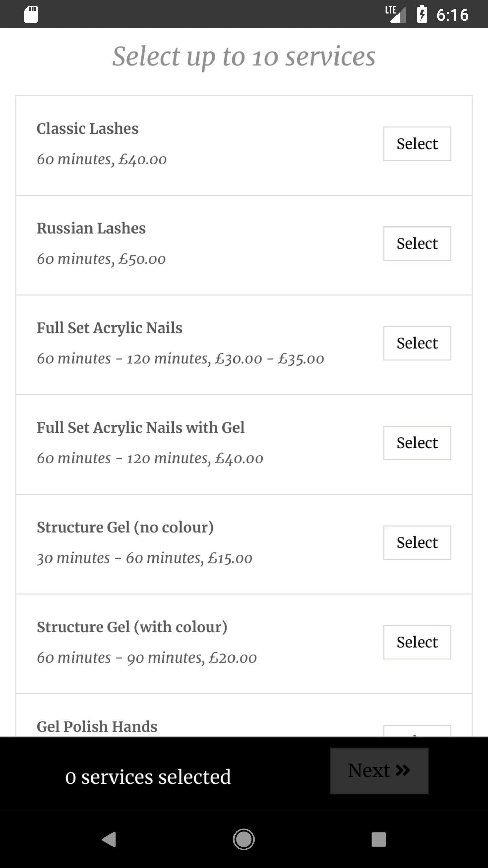Tap the Android home circle icon
Screen dimensions: 488x868
244,840
